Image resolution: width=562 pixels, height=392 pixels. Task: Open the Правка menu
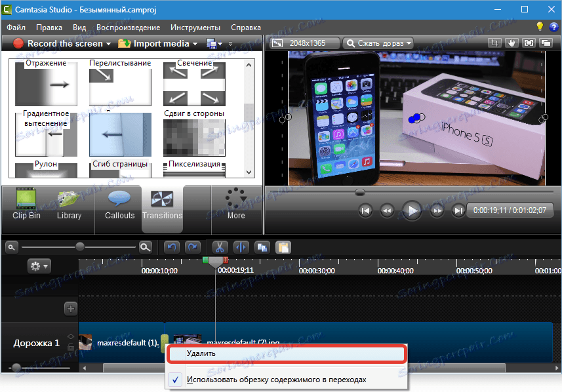tap(49, 28)
